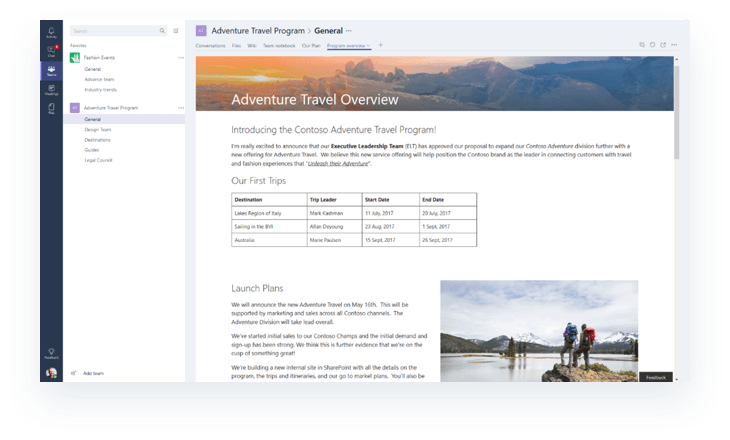The image size is (730, 440).
Task: Click the Adventure Travel Program sidebar avatar
Action: (74, 108)
